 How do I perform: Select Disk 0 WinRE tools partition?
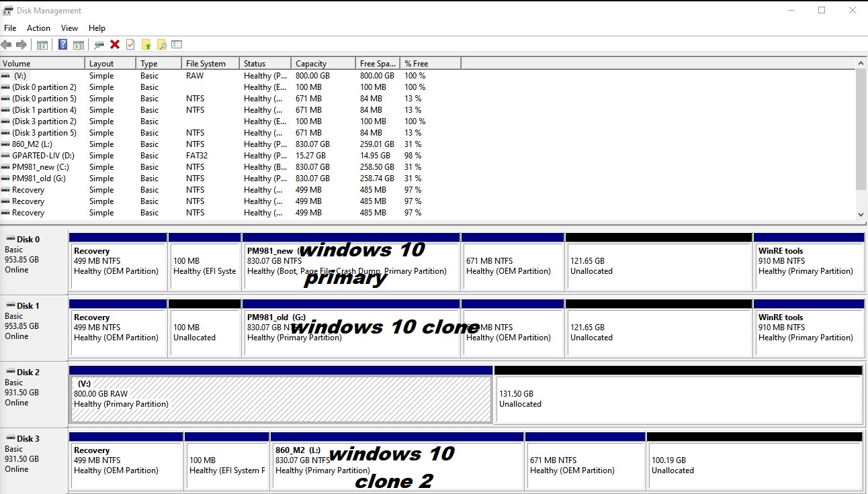809,262
